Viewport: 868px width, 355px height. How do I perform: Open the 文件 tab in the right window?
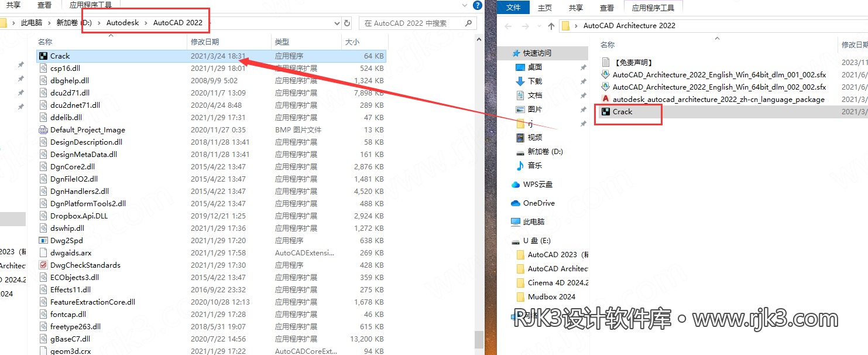point(513,8)
